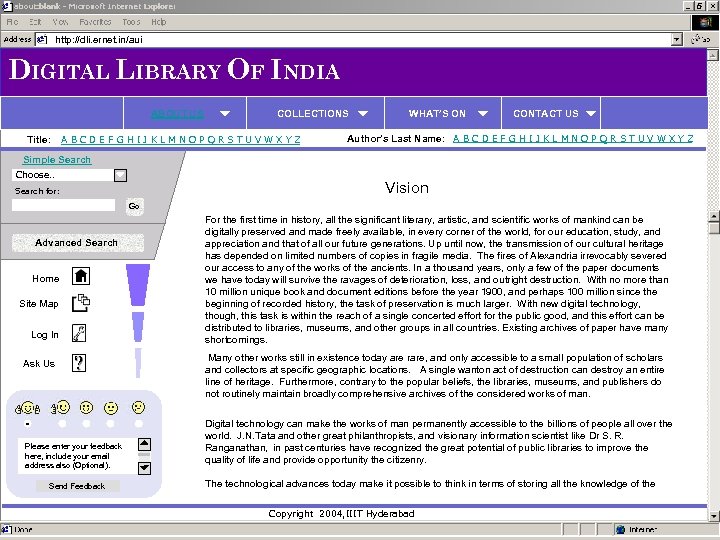Click the neutral face icon

(x=111, y=408)
